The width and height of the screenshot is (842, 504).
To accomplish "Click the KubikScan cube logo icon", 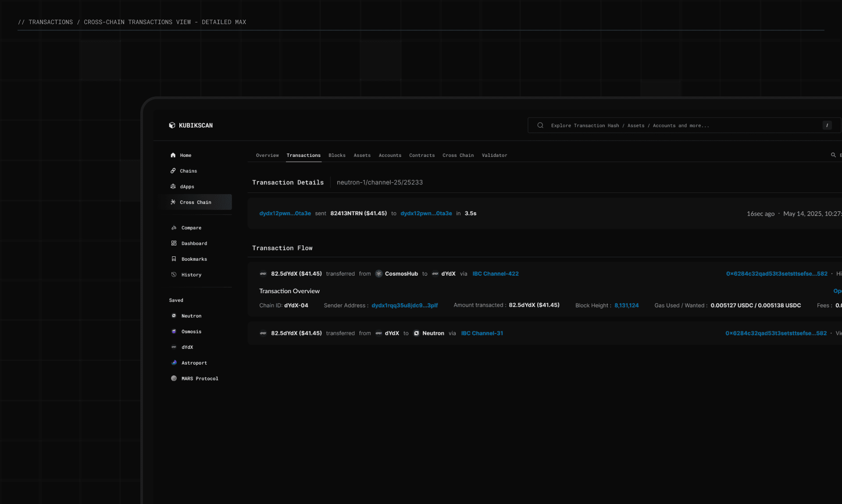I will 172,125.
